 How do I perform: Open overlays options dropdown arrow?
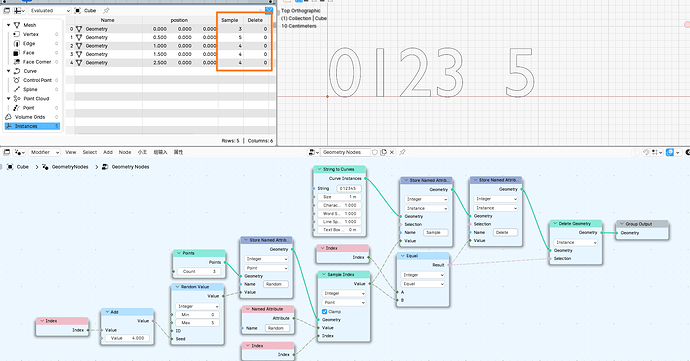[x=678, y=152]
